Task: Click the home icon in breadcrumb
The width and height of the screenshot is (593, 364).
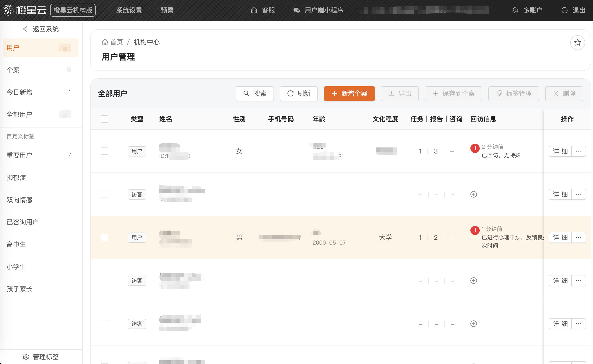Action: coord(105,42)
